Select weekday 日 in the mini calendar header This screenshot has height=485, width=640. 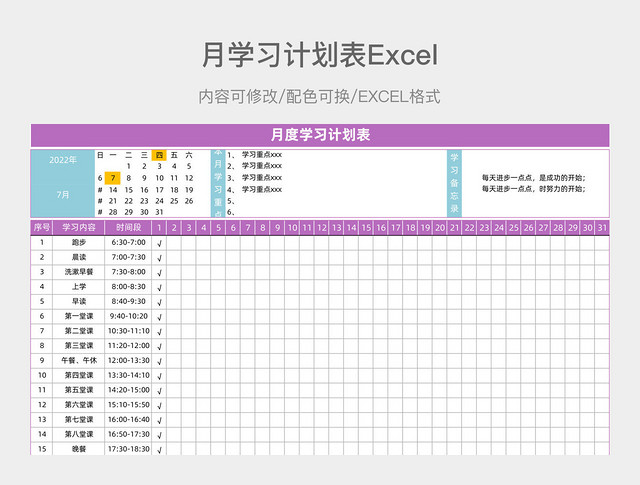(100, 155)
